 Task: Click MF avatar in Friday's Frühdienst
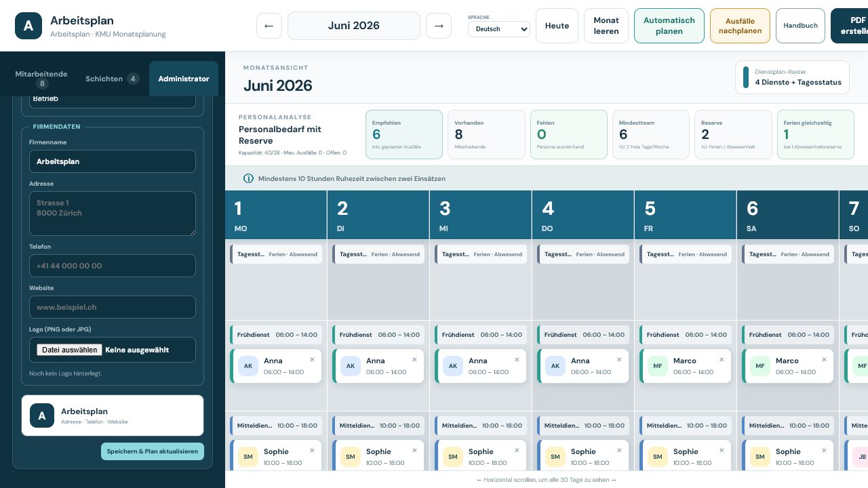[658, 366]
